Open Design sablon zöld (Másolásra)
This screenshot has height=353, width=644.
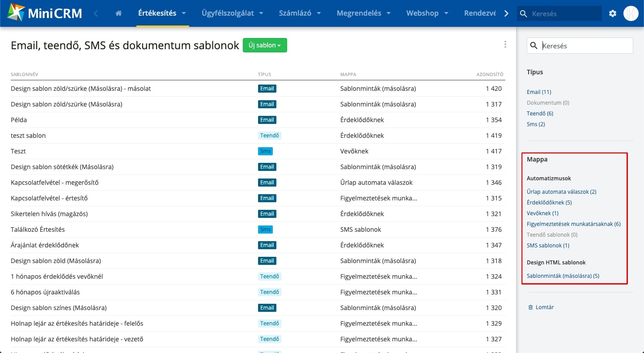(x=56, y=261)
